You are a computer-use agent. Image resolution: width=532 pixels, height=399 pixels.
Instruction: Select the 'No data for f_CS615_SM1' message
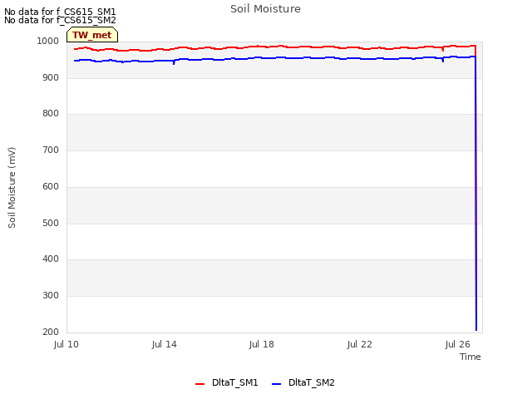60,12
